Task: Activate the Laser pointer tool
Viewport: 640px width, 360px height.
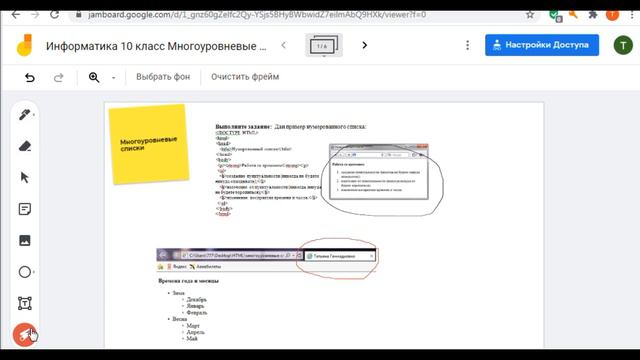Action: coord(24,335)
